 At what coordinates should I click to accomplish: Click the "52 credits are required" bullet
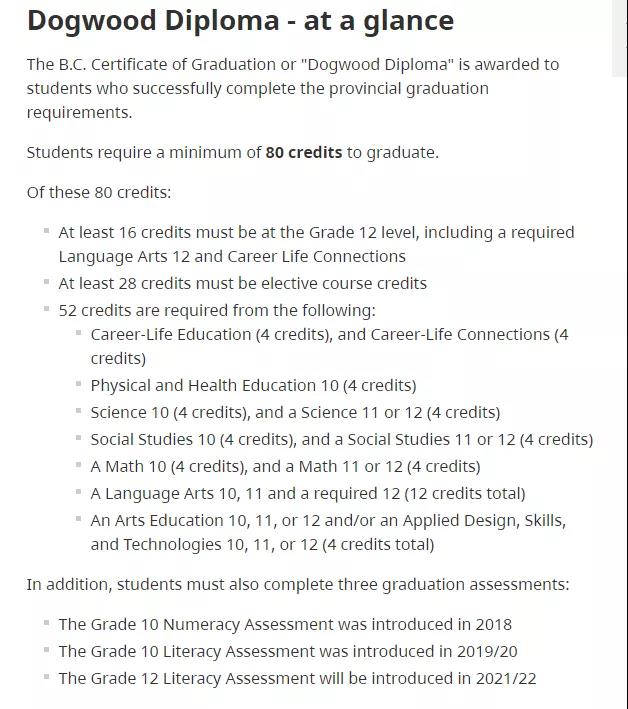tap(217, 311)
